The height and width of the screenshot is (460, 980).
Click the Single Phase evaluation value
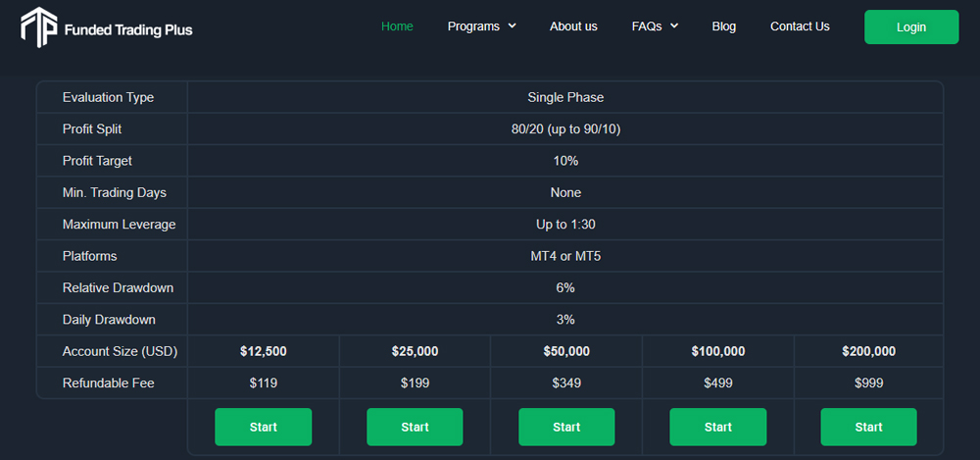(x=565, y=97)
